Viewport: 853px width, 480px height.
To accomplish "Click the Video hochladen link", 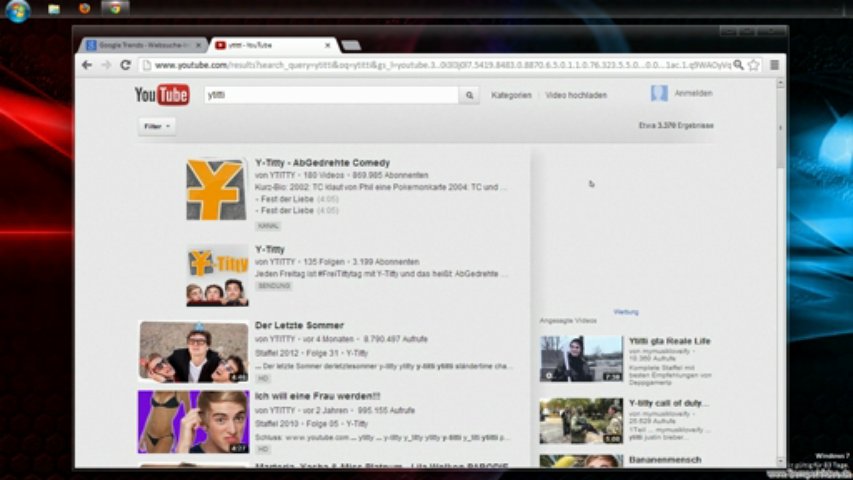I will [575, 95].
